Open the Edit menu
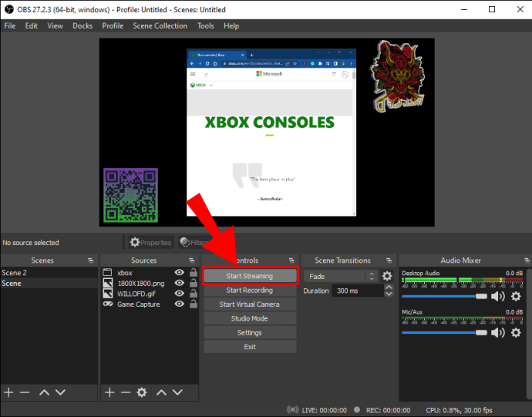The image size is (532, 417). point(31,25)
